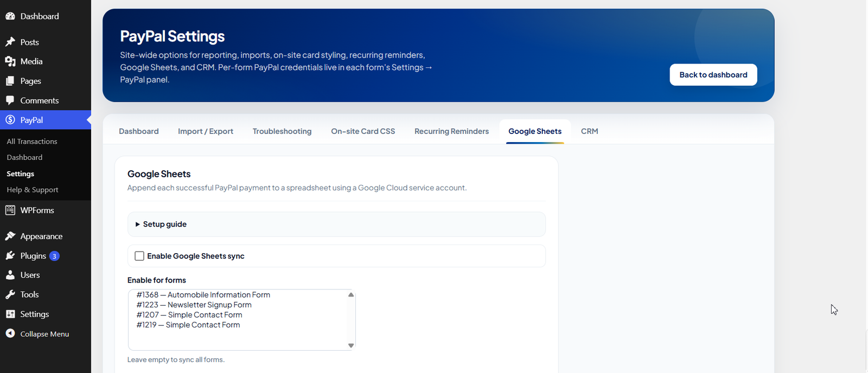Click the Enable for forms label
This screenshot has width=868, height=373.
[x=157, y=280]
